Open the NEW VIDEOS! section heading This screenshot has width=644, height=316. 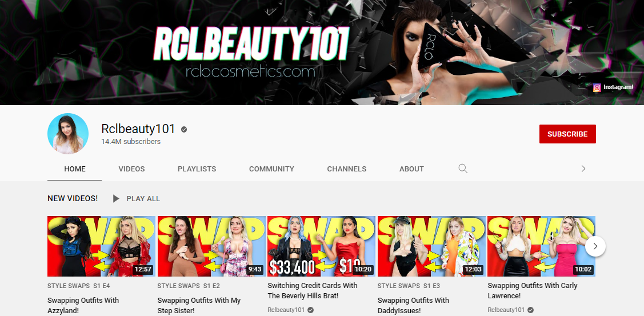click(73, 198)
